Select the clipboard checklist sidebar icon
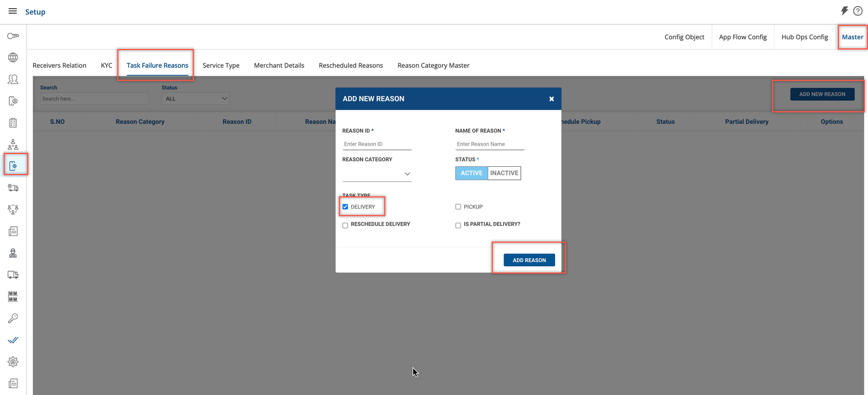The height and width of the screenshot is (395, 868). point(13,123)
